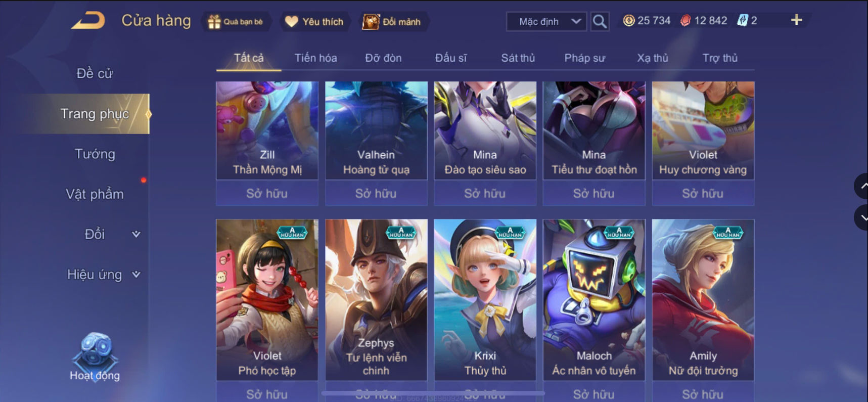
Task: Open Yêu thích heart favorites
Action: (x=292, y=22)
